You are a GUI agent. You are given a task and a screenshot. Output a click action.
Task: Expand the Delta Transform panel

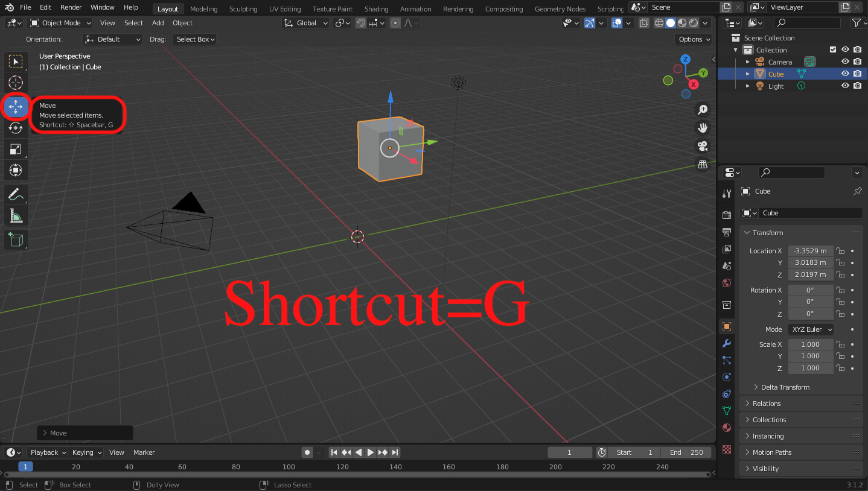(x=785, y=387)
